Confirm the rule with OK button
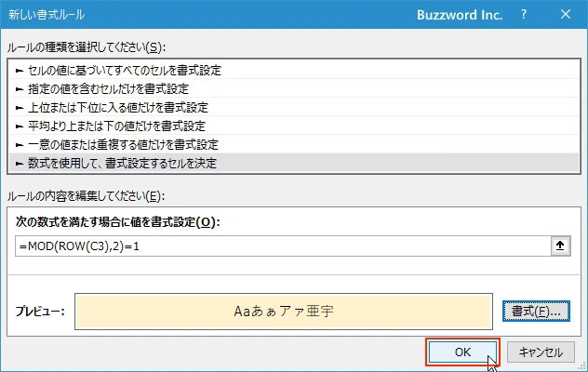 pyautogui.click(x=462, y=352)
